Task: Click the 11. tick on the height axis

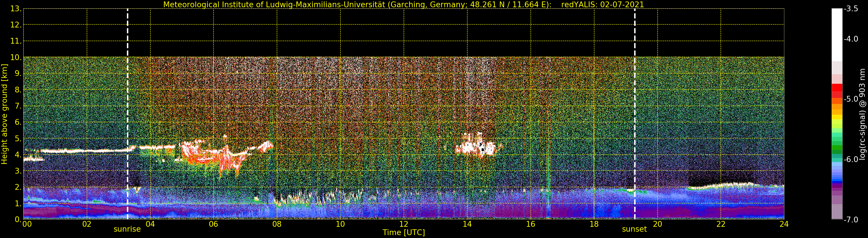Action: click(16, 41)
